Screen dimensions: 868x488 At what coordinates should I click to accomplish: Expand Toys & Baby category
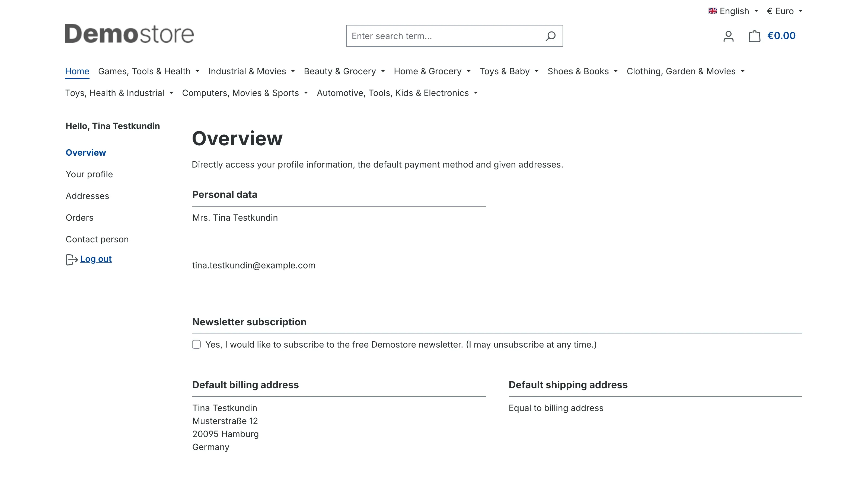[x=509, y=71]
